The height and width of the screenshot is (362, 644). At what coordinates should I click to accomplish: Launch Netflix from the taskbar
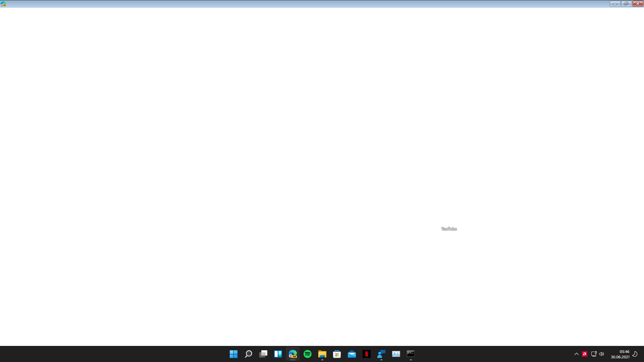(367, 354)
